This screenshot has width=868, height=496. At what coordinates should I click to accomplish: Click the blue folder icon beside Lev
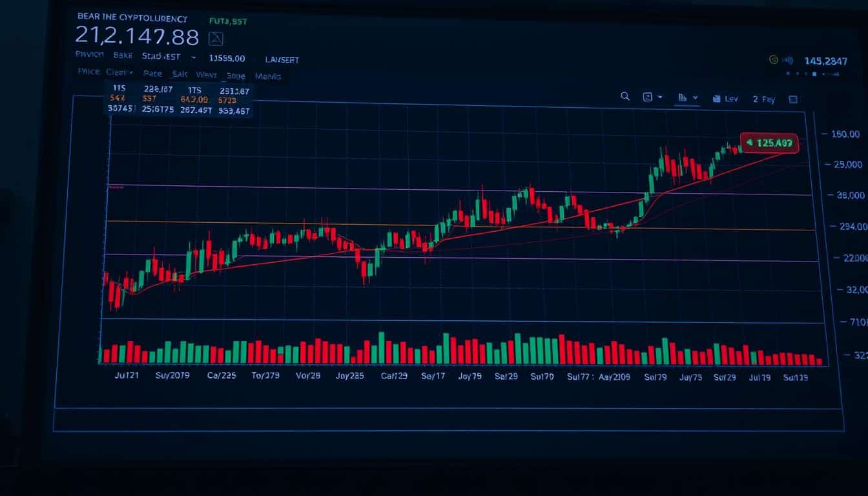[x=716, y=99]
